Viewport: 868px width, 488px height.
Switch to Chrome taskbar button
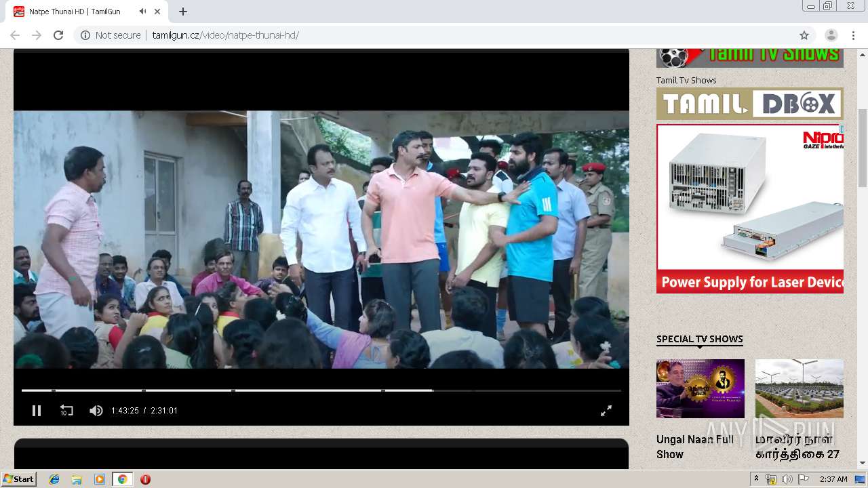click(x=123, y=479)
